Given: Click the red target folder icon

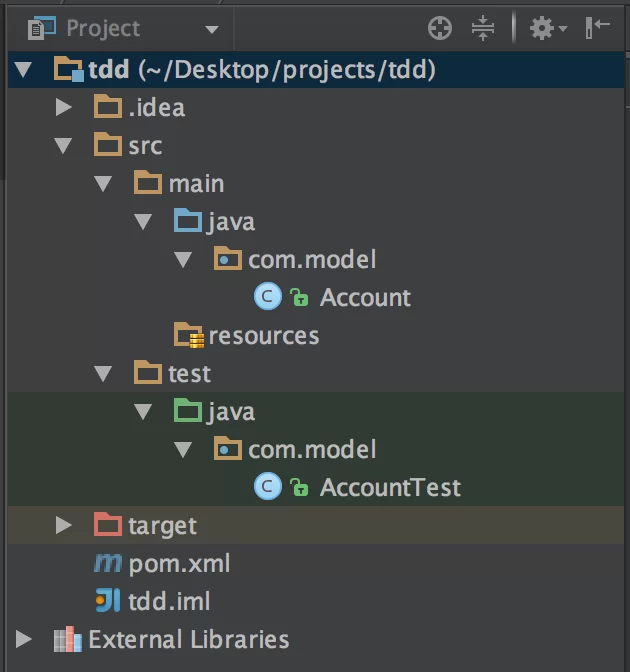Looking at the screenshot, I should point(108,524).
